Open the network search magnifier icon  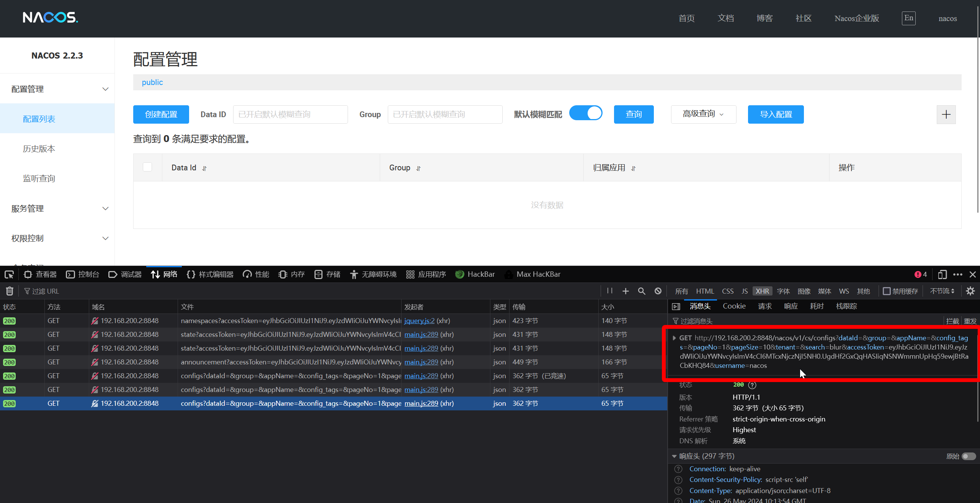pyautogui.click(x=642, y=291)
